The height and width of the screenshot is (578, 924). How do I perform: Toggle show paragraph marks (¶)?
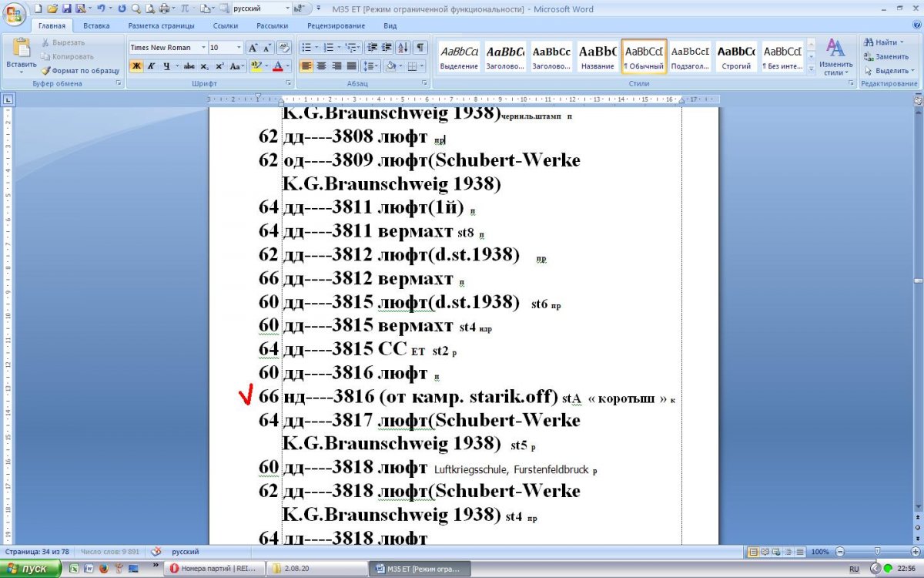pos(421,47)
